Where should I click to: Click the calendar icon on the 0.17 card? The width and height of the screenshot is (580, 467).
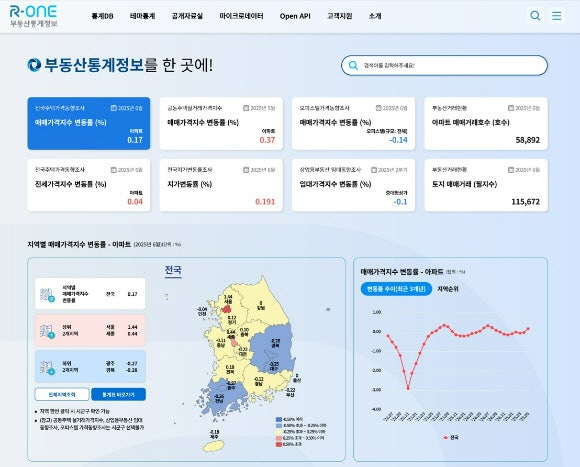[x=114, y=108]
